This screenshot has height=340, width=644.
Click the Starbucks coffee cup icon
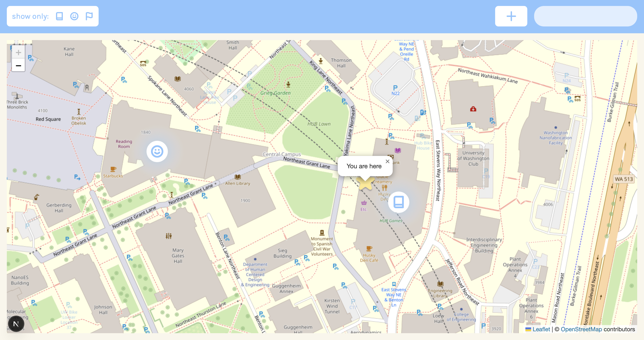113,169
